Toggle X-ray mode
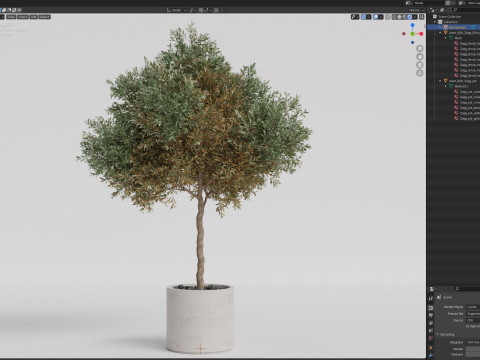The height and width of the screenshot is (360, 480). [387, 17]
